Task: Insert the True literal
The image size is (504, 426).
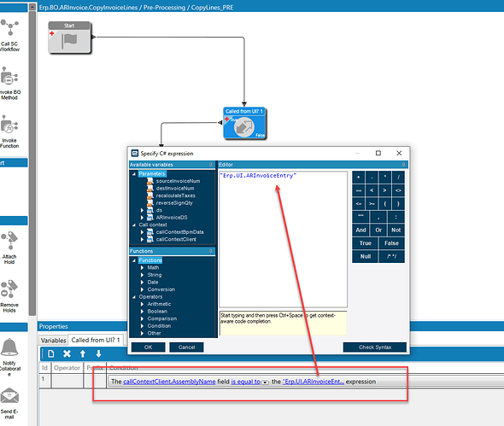Action: click(365, 243)
